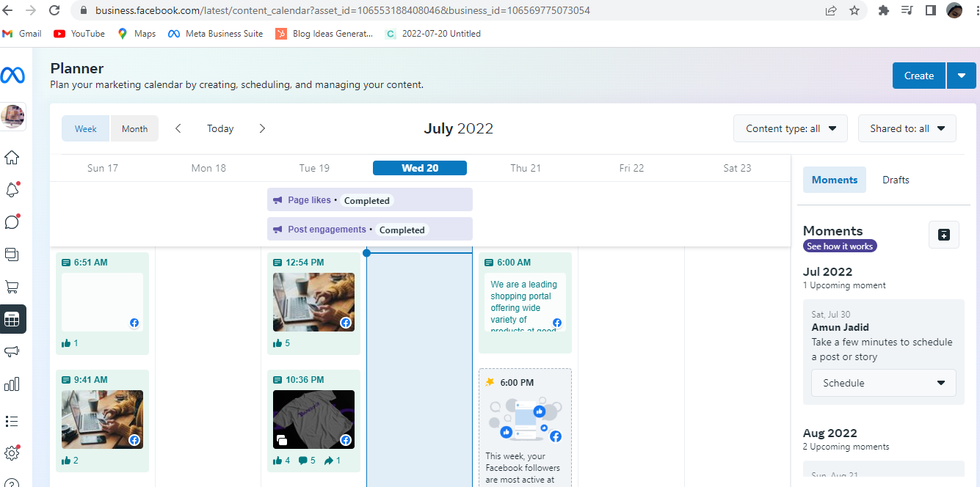Click the Meta logo icon
The width and height of the screenshot is (980, 487).
coord(12,75)
